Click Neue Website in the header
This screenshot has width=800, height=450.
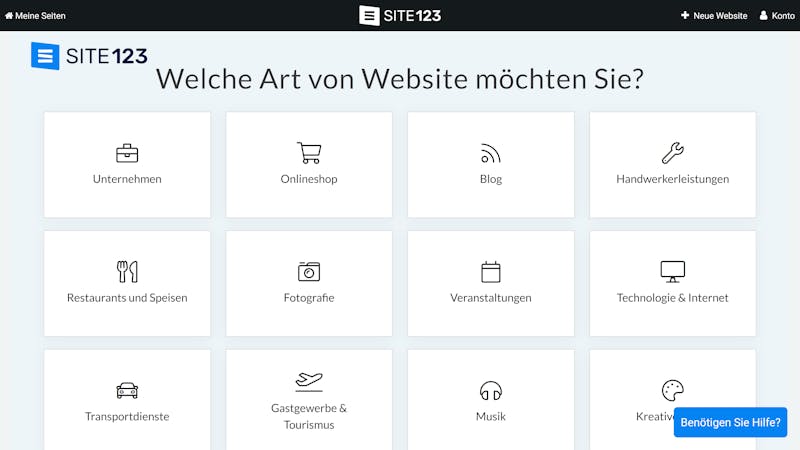(714, 16)
